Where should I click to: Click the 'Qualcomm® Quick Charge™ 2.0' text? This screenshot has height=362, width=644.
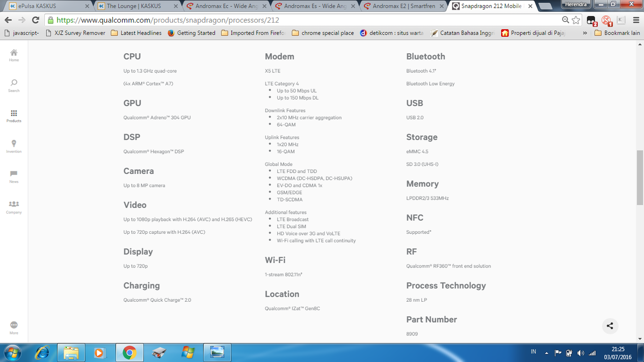coord(157,300)
